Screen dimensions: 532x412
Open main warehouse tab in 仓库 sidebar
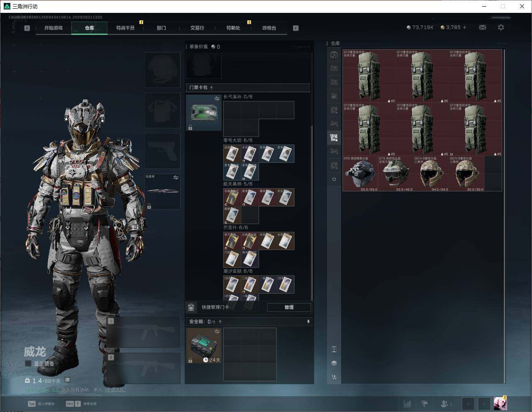click(334, 55)
